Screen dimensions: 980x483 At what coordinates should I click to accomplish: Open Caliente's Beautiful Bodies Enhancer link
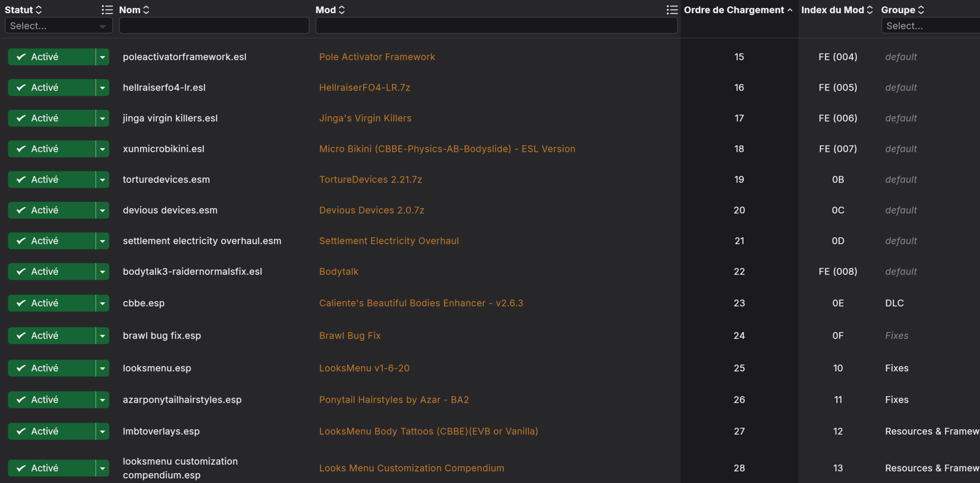tap(421, 302)
